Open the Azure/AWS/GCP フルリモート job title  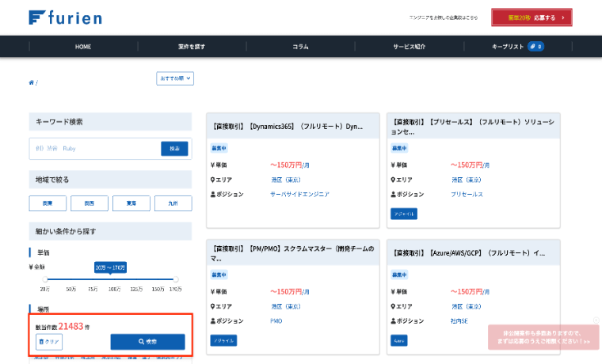[468, 253]
